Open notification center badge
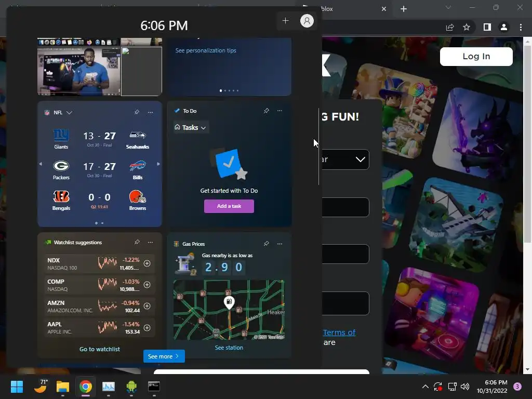Screen dimensions: 532x399 click(517, 387)
